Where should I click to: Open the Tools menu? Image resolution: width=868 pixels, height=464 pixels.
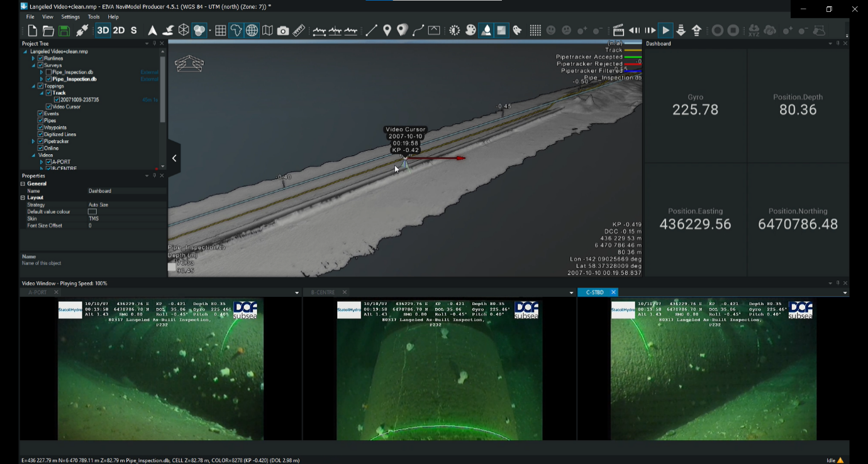click(x=94, y=17)
